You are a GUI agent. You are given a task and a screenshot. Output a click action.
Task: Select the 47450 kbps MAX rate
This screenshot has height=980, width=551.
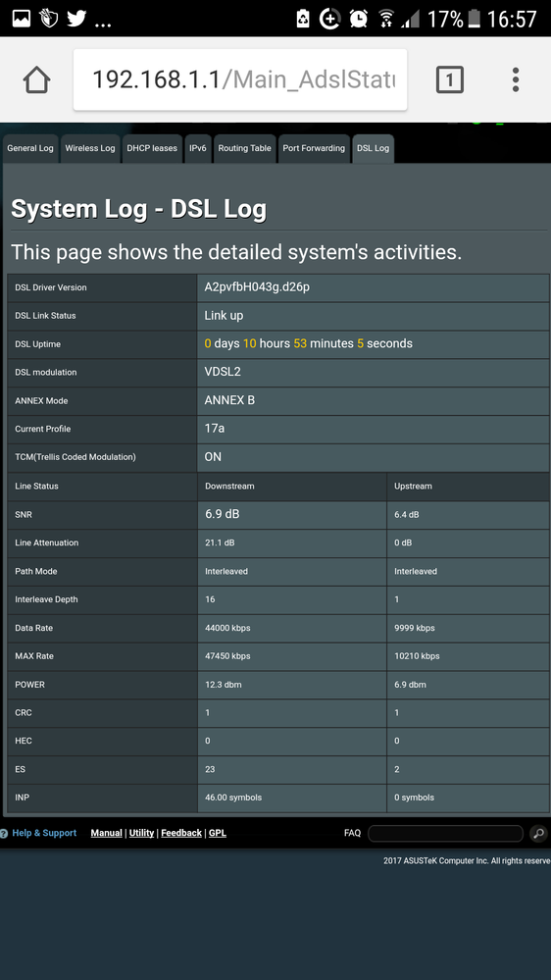[228, 656]
